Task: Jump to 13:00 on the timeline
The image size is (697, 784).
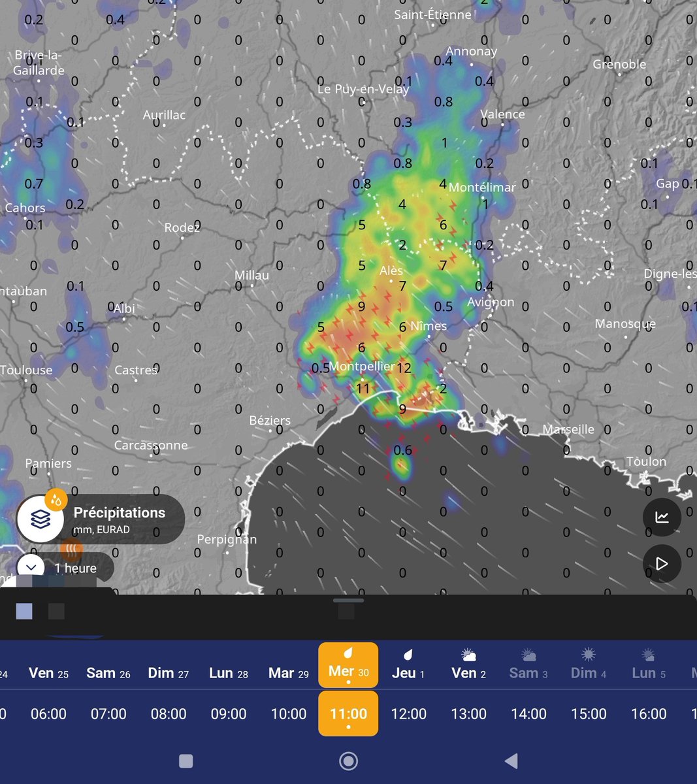Action: click(x=468, y=713)
